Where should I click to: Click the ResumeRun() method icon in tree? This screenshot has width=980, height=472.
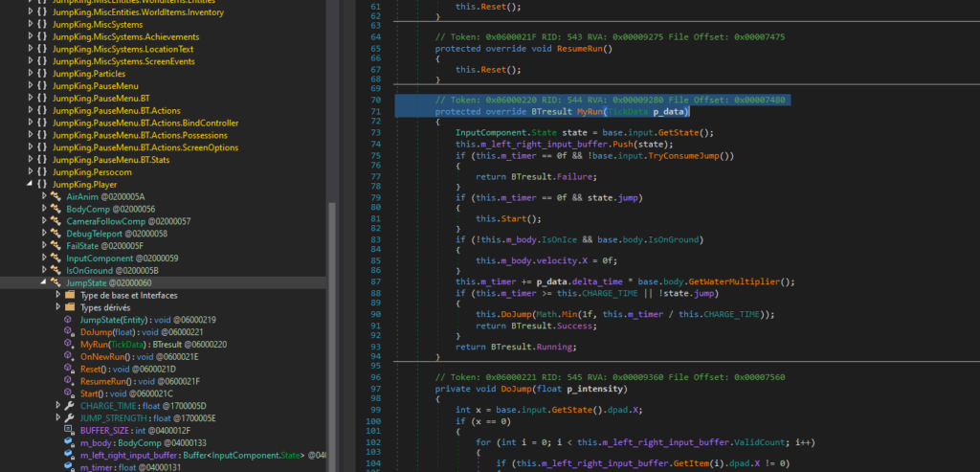pyautogui.click(x=69, y=381)
